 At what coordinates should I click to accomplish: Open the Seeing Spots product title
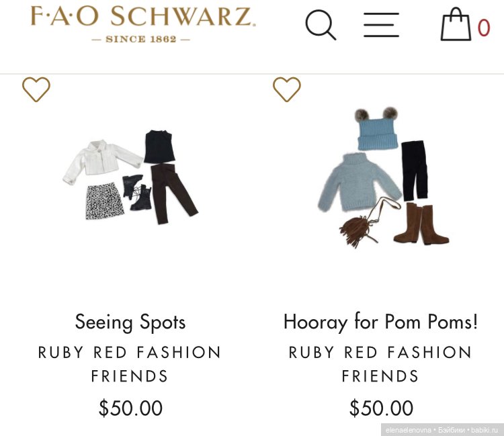[x=130, y=322]
